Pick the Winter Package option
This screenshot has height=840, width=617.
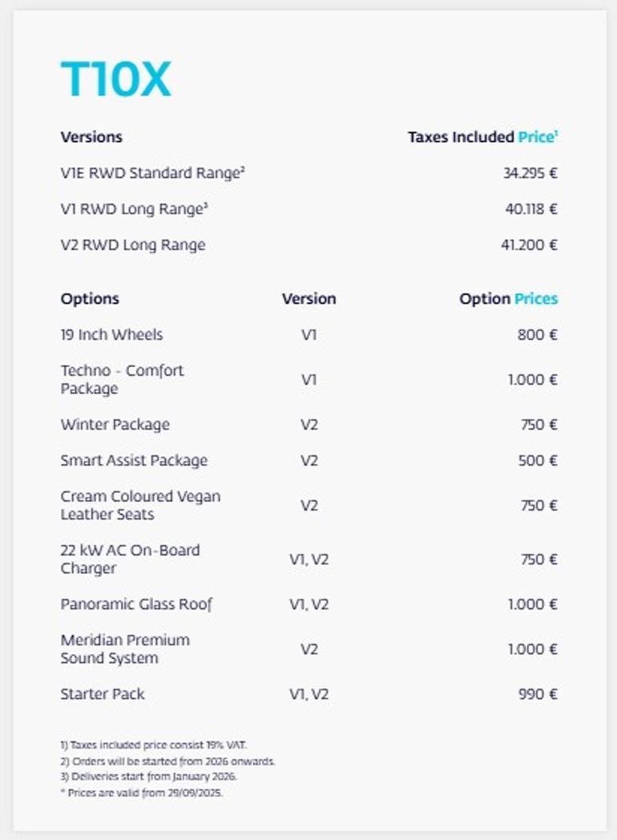point(115,425)
